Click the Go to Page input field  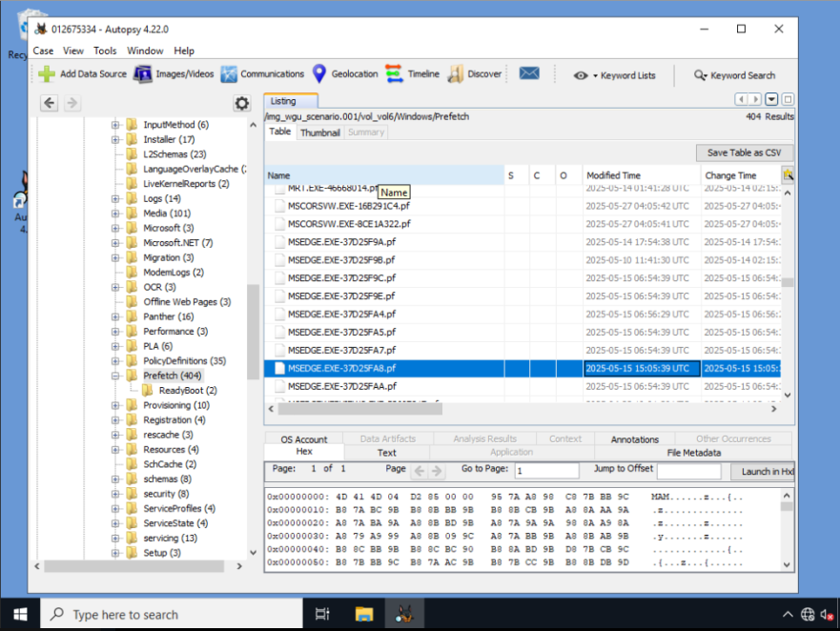pos(546,471)
